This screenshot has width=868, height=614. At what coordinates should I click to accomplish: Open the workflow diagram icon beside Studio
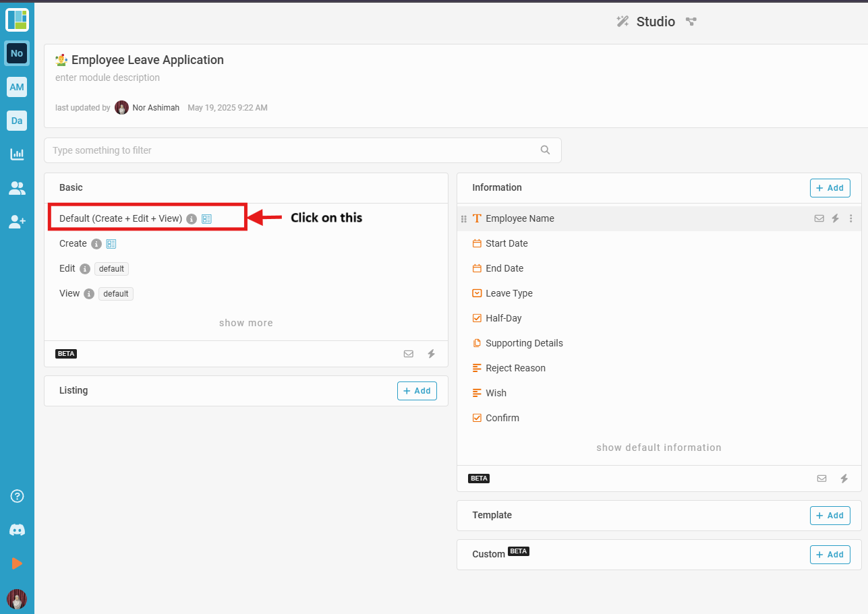pyautogui.click(x=691, y=22)
